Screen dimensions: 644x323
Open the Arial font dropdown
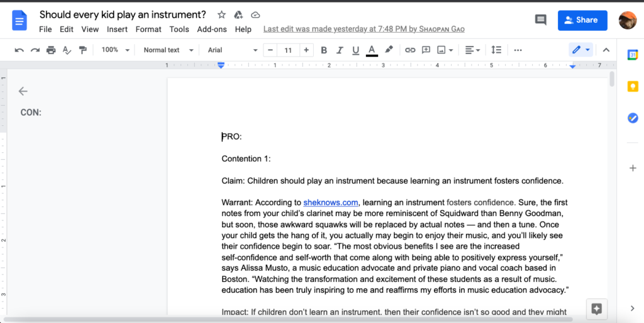(233, 50)
